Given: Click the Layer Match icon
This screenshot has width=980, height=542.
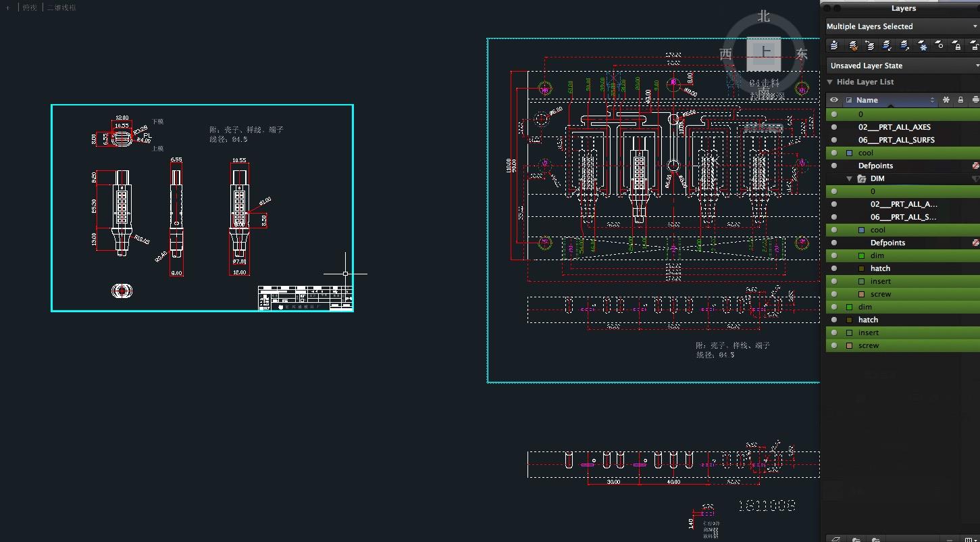Looking at the screenshot, I should pyautogui.click(x=852, y=45).
